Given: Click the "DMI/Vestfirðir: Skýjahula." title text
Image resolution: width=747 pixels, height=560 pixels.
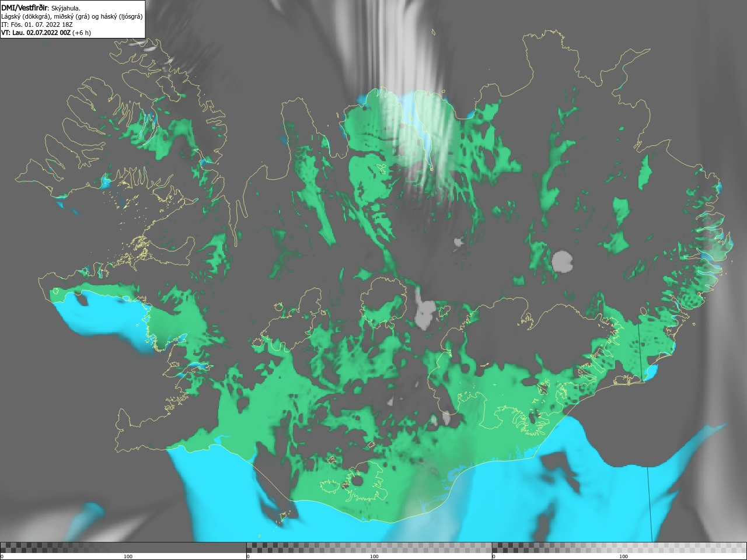Looking at the screenshot, I should tap(41, 8).
